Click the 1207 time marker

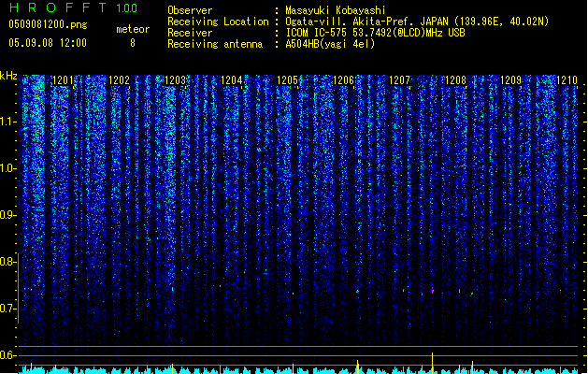click(399, 80)
